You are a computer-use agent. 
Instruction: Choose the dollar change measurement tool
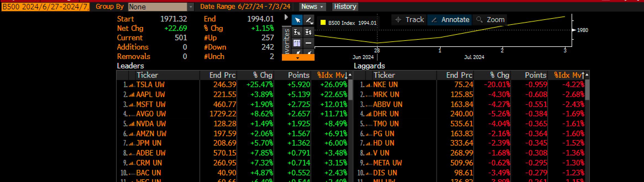click(309, 32)
